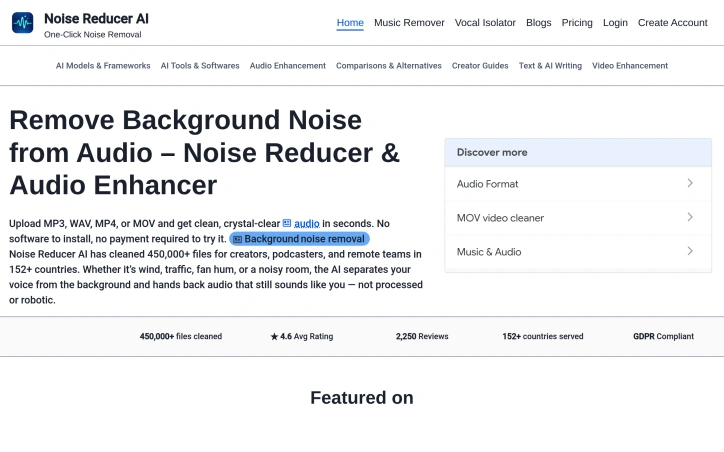The width and height of the screenshot is (724, 452).
Task: Expand the Music & Audio chevron
Action: [690, 251]
